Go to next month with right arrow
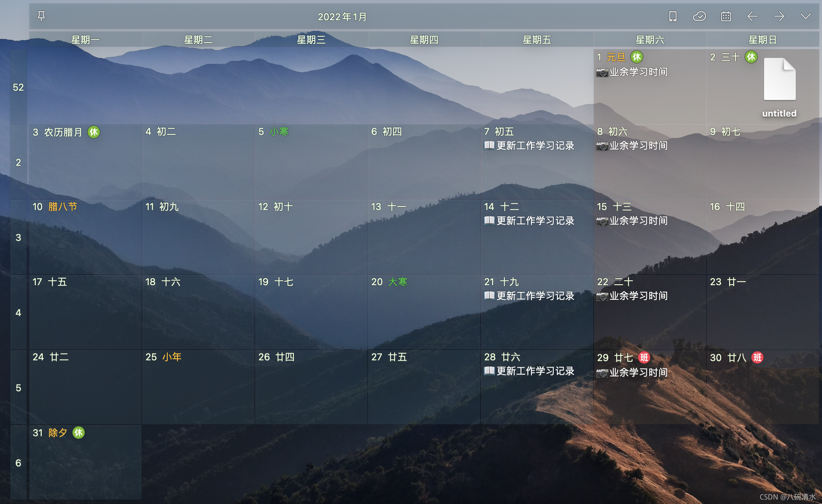 point(779,16)
